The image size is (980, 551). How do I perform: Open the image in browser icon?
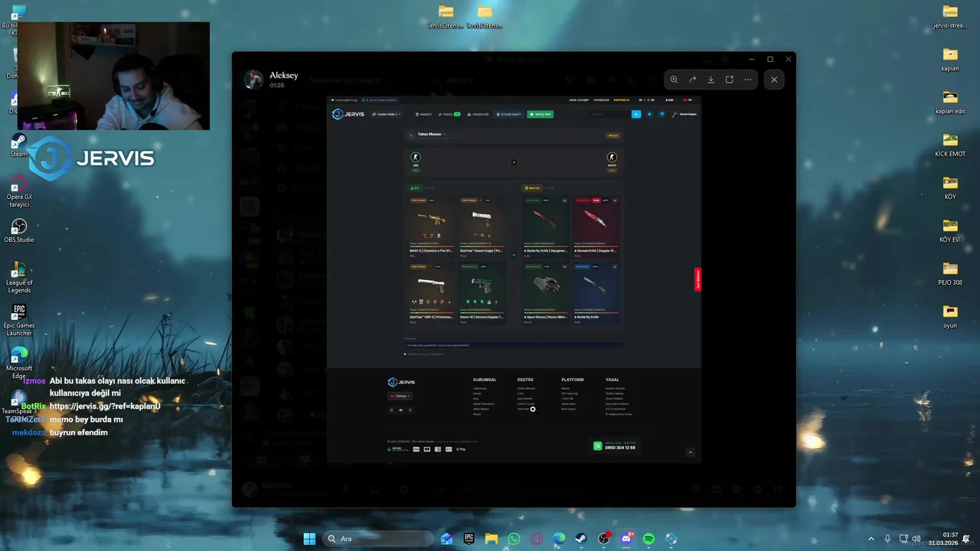click(x=729, y=80)
